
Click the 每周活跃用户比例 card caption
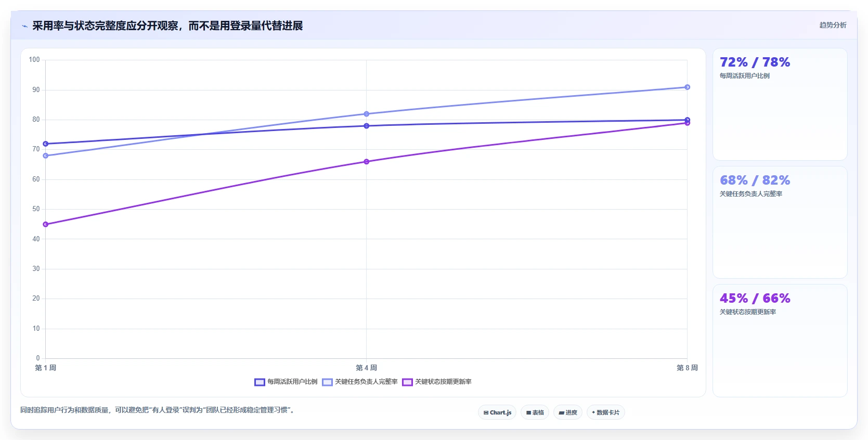744,76
